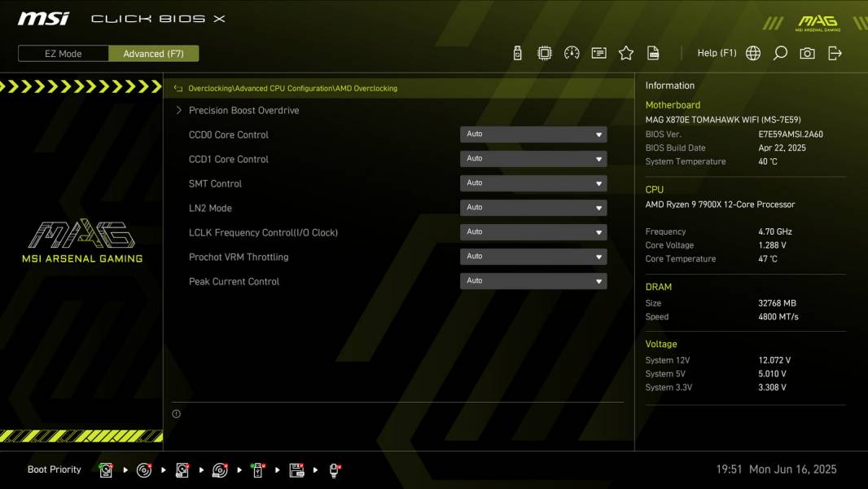Click System 5V value 5.010 V

[x=772, y=374]
